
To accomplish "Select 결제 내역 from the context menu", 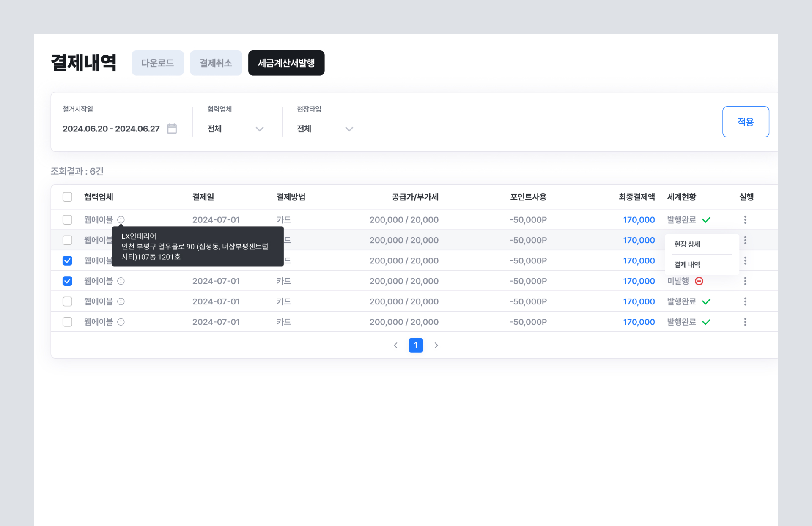I will [x=687, y=265].
